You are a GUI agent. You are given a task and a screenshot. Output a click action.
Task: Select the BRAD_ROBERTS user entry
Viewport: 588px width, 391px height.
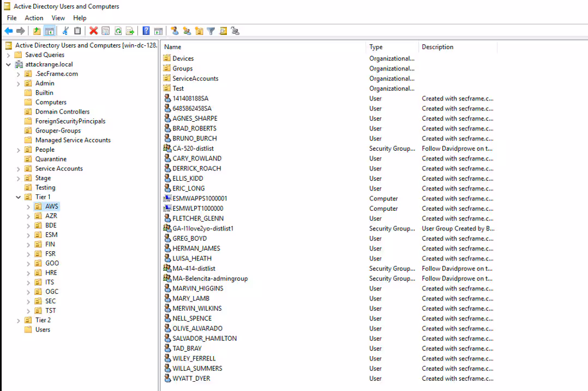coord(194,128)
